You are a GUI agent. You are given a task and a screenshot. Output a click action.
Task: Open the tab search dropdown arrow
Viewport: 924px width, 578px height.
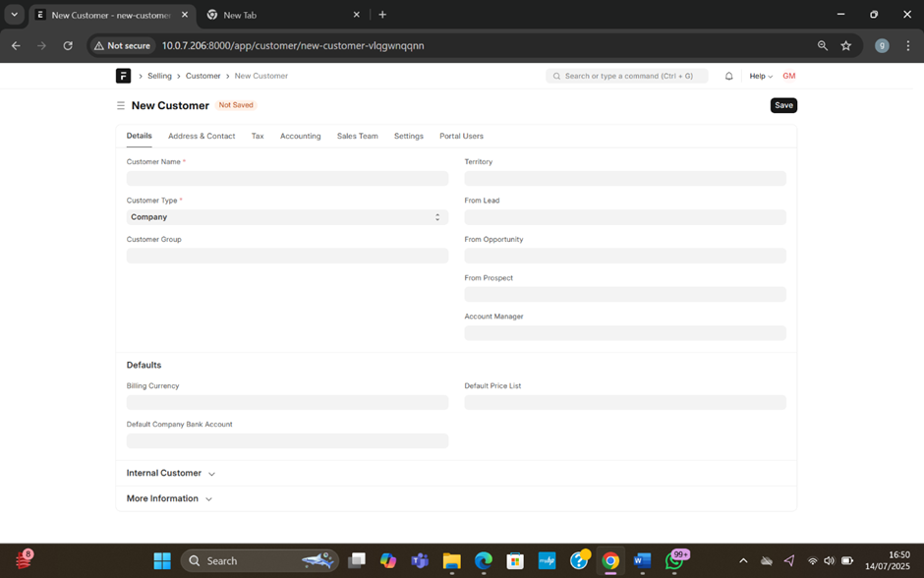(x=14, y=15)
